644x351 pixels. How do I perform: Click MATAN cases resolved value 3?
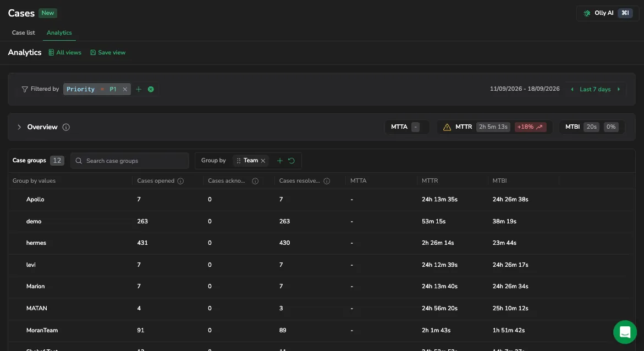pos(281,308)
